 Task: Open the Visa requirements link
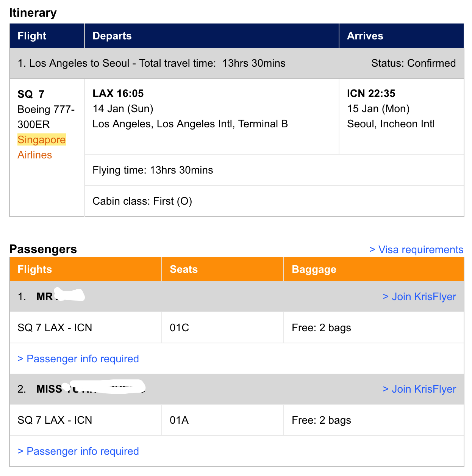click(416, 250)
